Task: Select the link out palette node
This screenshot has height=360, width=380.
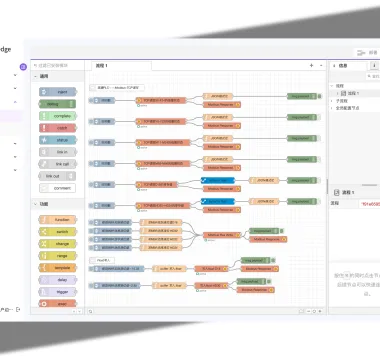Action: coord(57,176)
